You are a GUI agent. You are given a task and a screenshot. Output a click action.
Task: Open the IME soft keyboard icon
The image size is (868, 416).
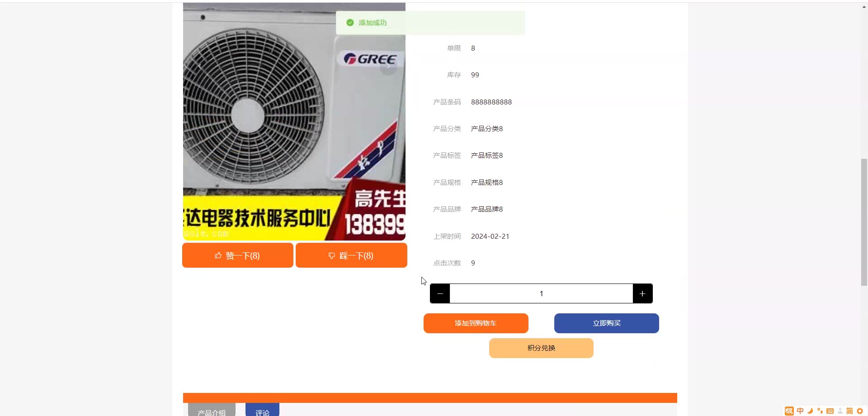pos(830,411)
